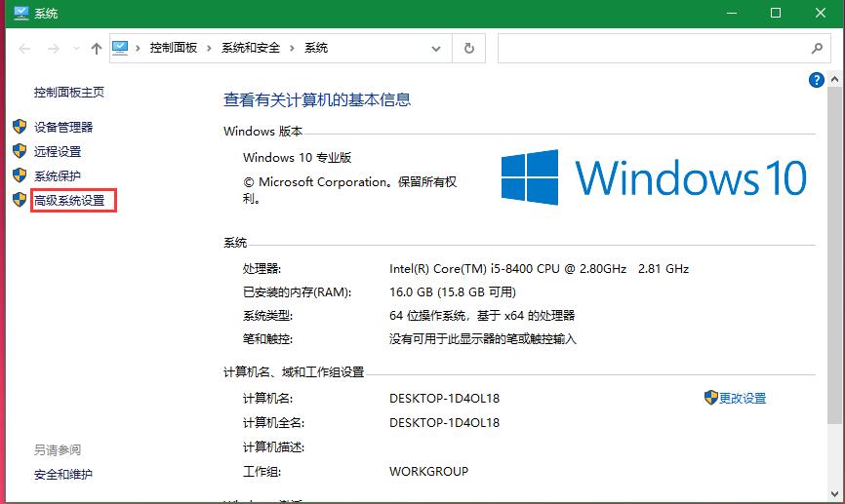Click shield icon beside 高级系统设置

(20, 200)
